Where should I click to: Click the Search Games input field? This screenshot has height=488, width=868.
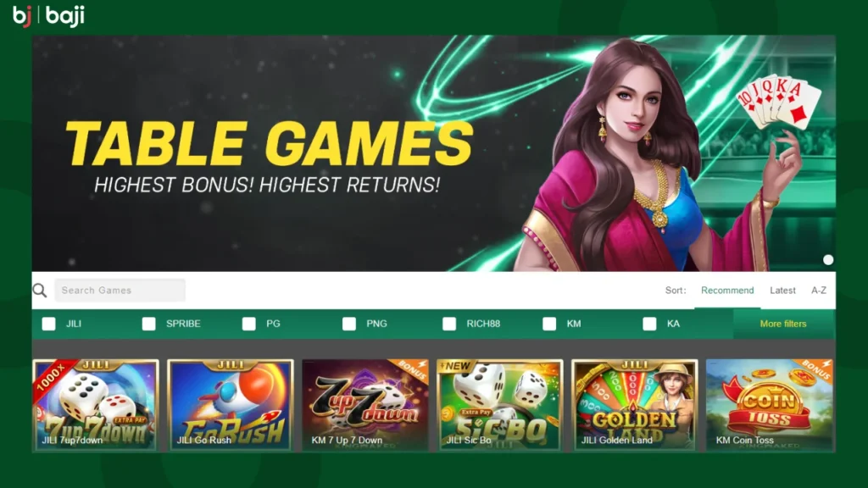[120, 291]
